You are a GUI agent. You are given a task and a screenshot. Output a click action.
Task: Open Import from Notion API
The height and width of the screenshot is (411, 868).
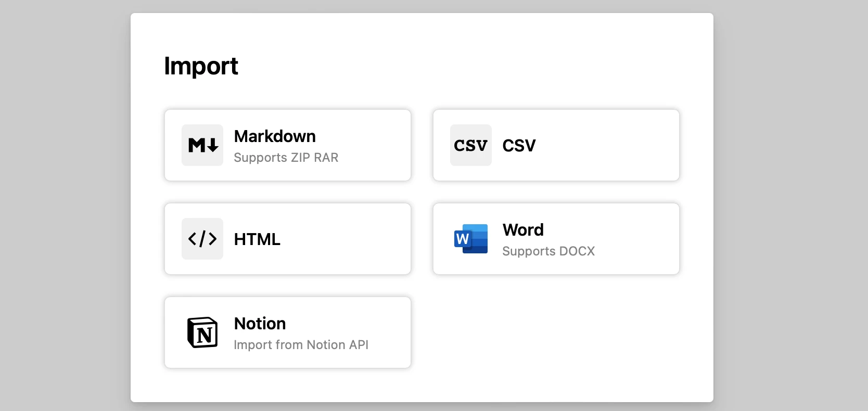pyautogui.click(x=288, y=333)
